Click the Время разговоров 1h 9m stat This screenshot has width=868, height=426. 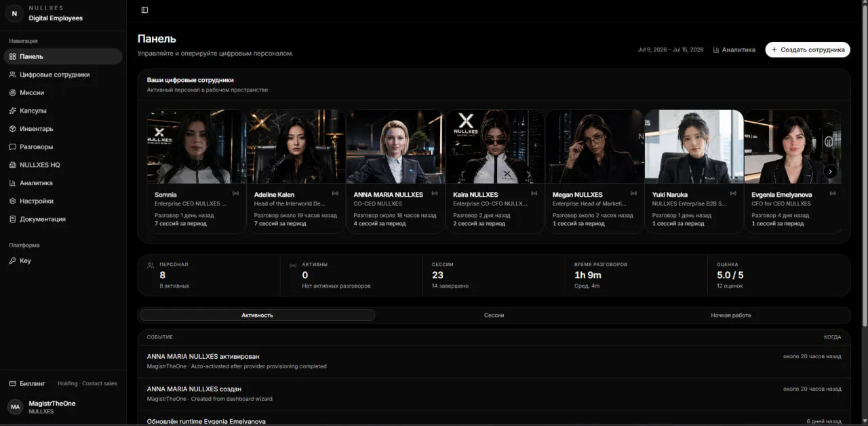pyautogui.click(x=636, y=275)
